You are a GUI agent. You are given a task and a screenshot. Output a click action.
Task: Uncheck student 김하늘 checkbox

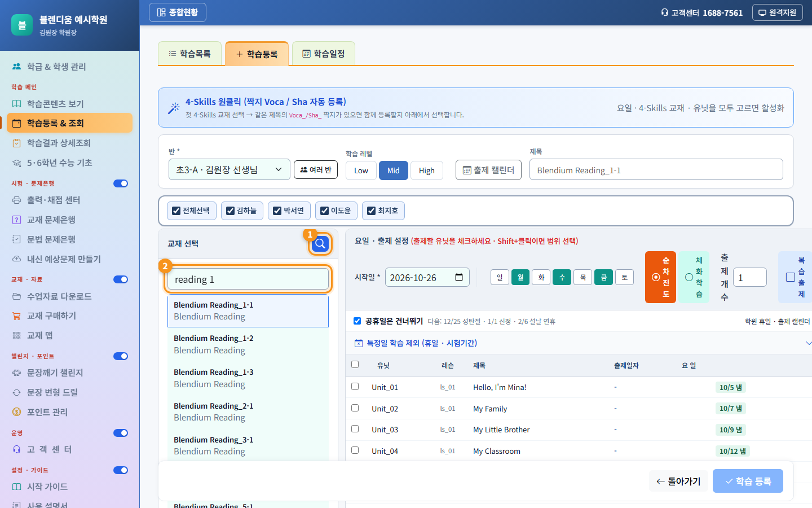231,211
